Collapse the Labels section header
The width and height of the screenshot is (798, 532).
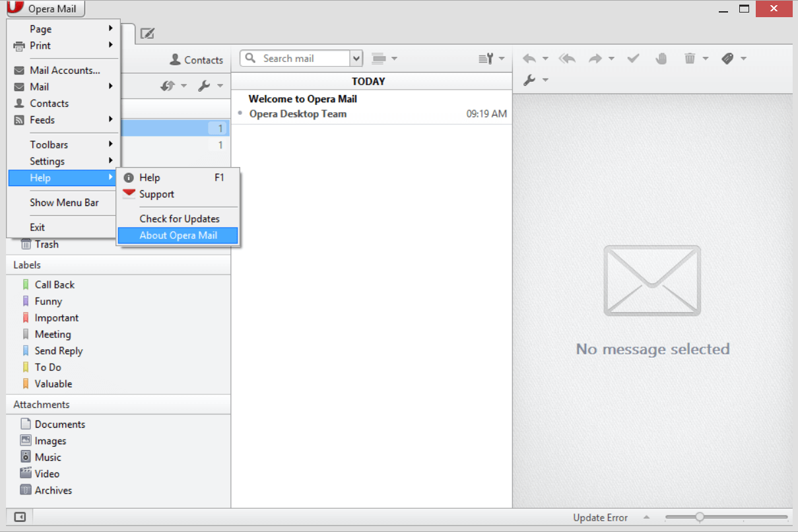119,265
